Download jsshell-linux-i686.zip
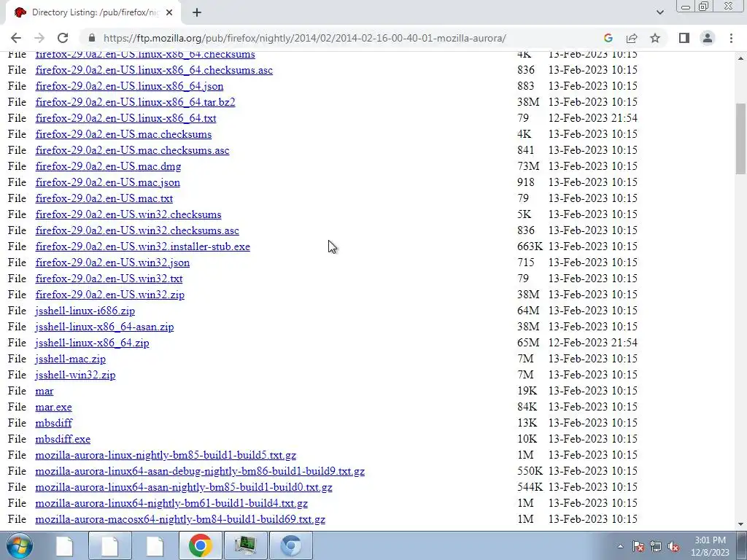This screenshot has height=560, width=747. [85, 311]
